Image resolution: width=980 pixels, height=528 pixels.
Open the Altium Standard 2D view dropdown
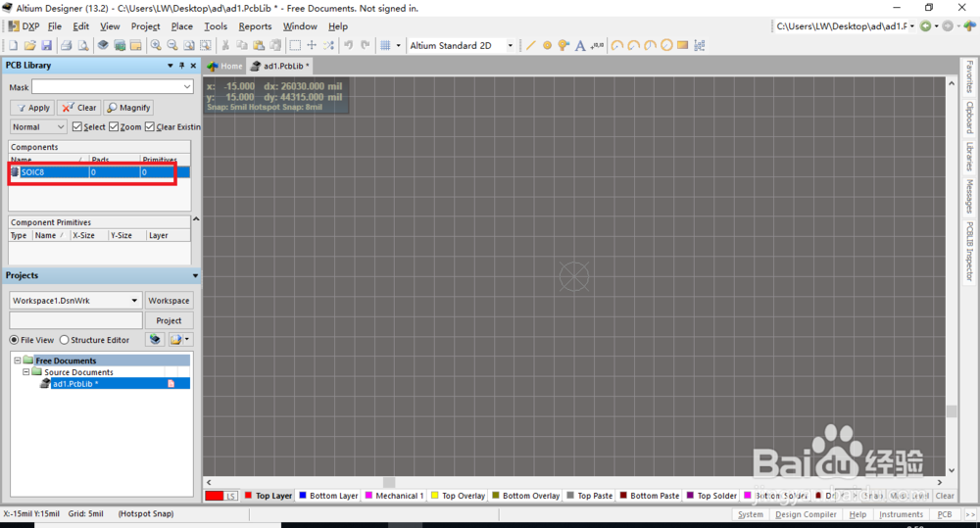tap(510, 46)
